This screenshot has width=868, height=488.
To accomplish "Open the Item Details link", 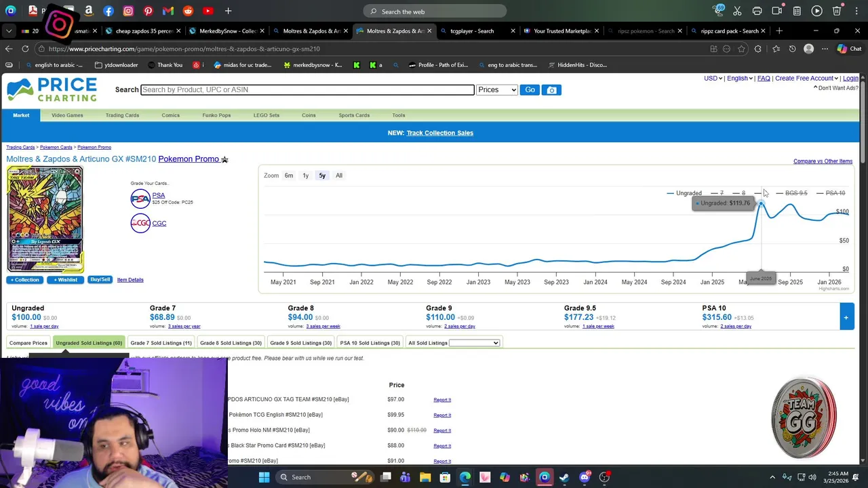I will [x=130, y=280].
